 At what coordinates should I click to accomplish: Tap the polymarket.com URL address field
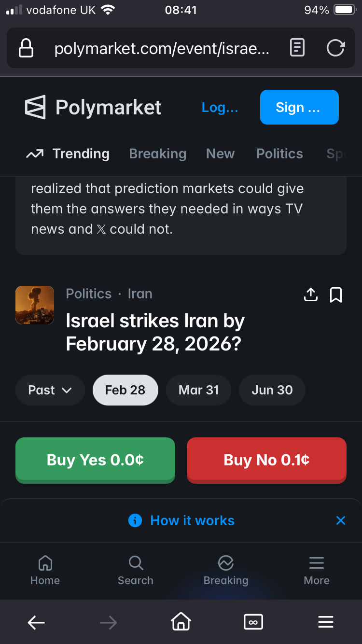coord(162,48)
